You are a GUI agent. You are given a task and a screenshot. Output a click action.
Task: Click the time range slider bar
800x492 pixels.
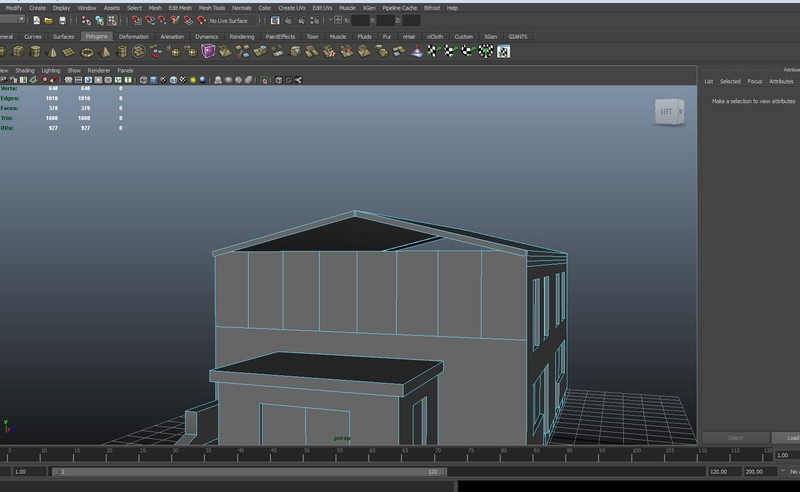tap(250, 471)
